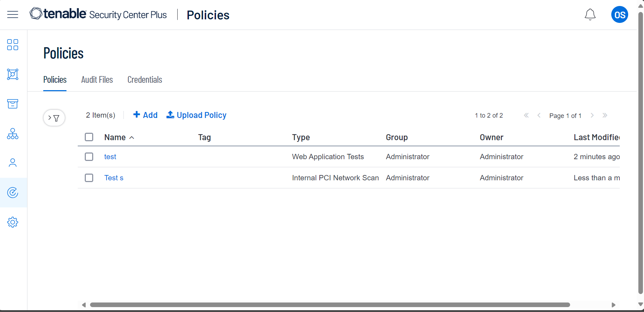Switch to the Audit Files tab

coord(97,80)
